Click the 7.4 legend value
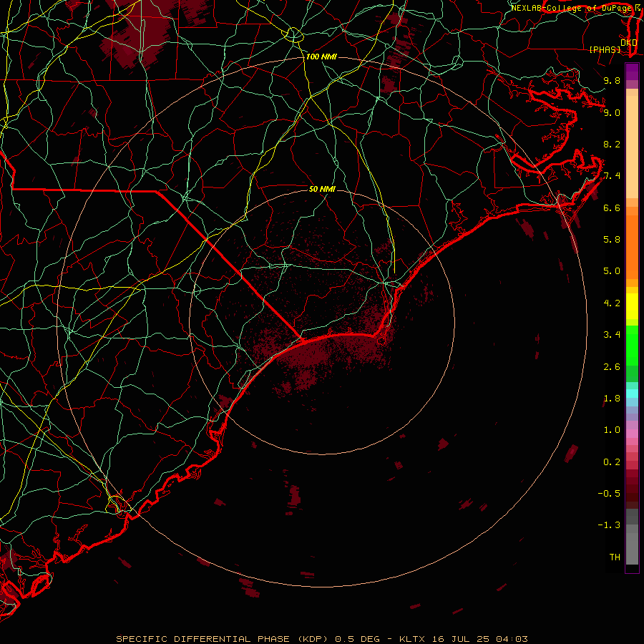 click(x=612, y=176)
